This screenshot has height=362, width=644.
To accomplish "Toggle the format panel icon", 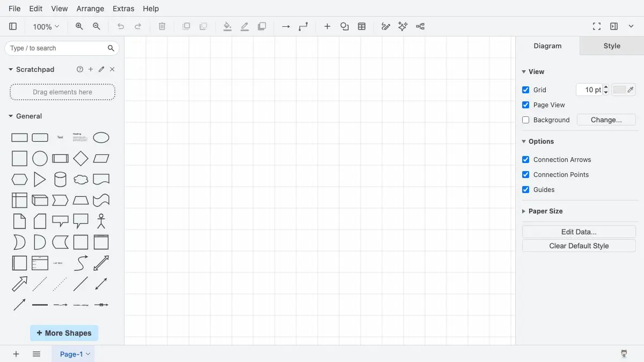I will click(614, 26).
